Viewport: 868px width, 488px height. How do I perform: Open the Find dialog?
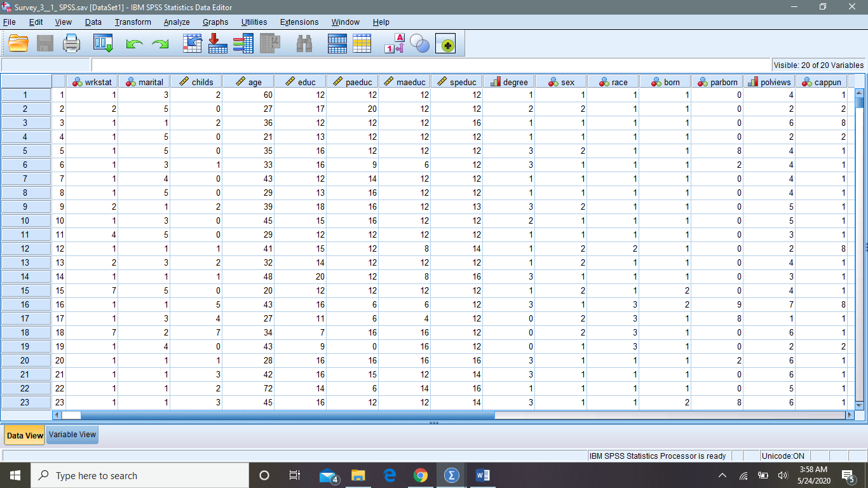[303, 43]
